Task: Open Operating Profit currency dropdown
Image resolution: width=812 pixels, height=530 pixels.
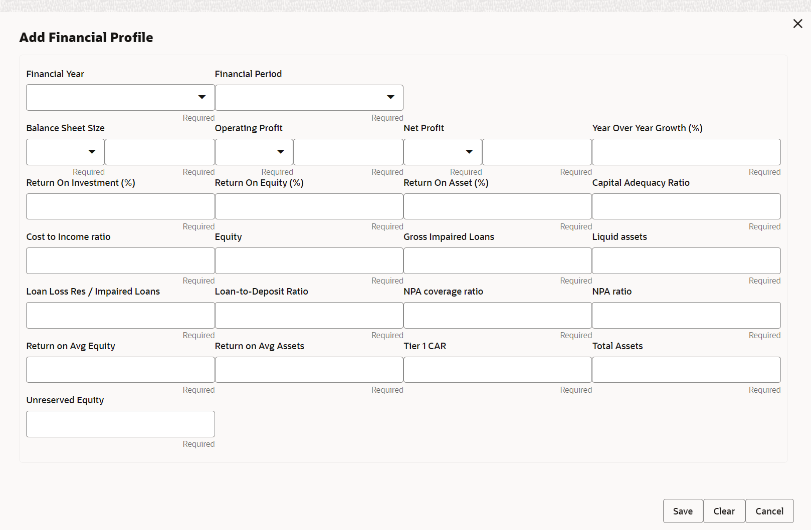Action: [254, 152]
